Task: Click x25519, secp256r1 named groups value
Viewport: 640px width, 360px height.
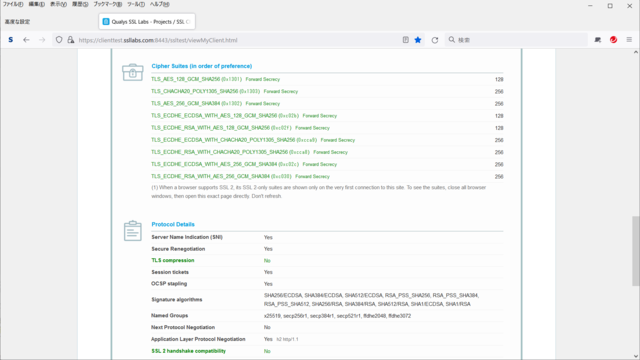Action: [337, 316]
